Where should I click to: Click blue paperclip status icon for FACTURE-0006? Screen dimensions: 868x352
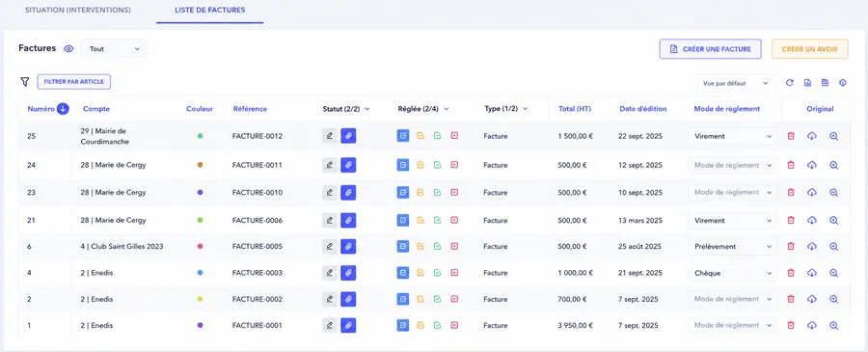pyautogui.click(x=348, y=220)
